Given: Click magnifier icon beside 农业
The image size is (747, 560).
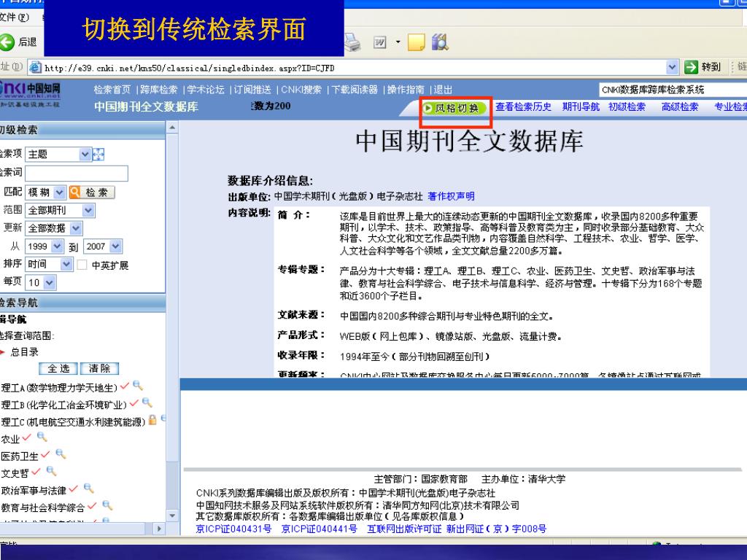Looking at the screenshot, I should [x=42, y=436].
